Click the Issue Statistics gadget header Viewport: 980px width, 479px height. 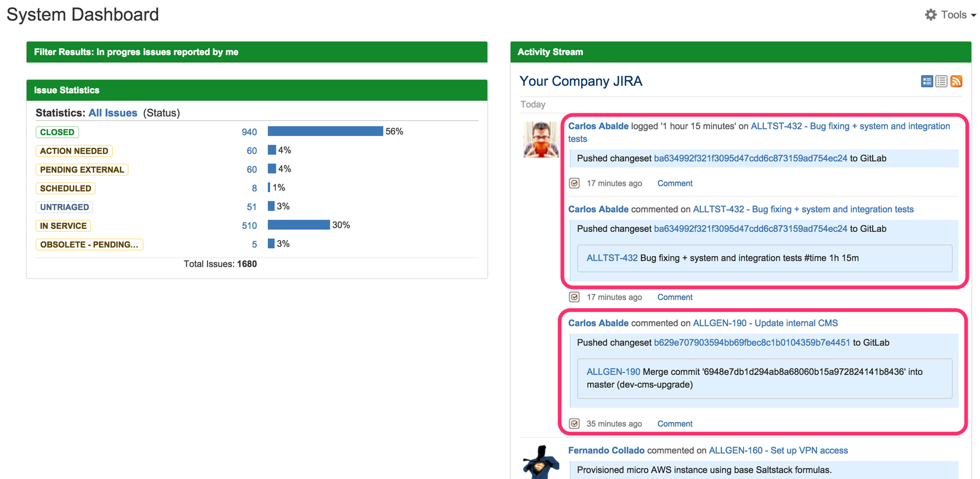point(257,90)
